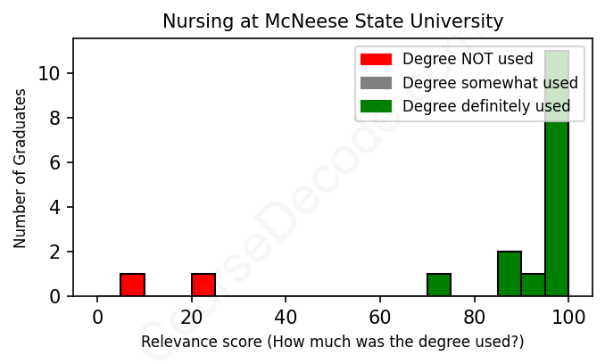Click the "Relevance score" x-axis label
This screenshot has width=605, height=364.
pos(333,343)
